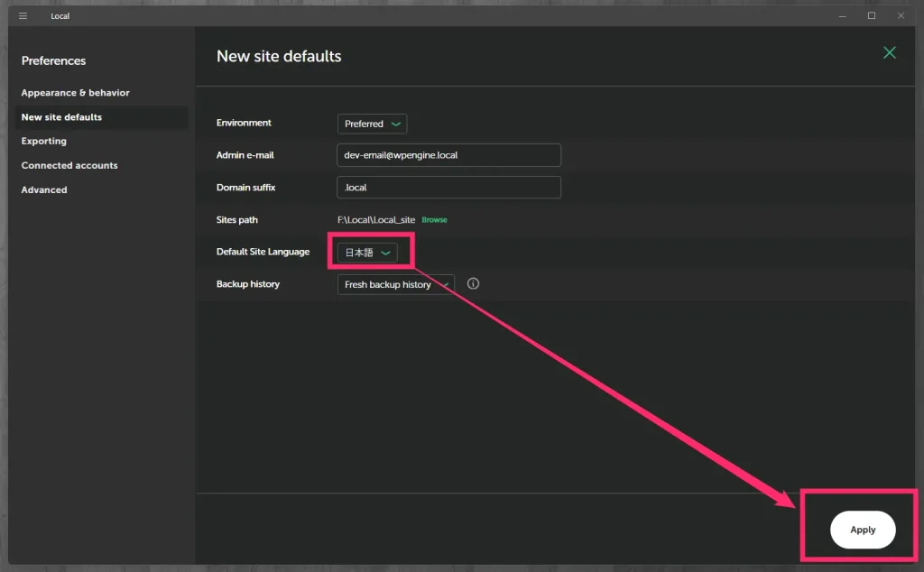Click the Preferences sidebar heading
Screen dimensions: 924x572
tap(53, 60)
